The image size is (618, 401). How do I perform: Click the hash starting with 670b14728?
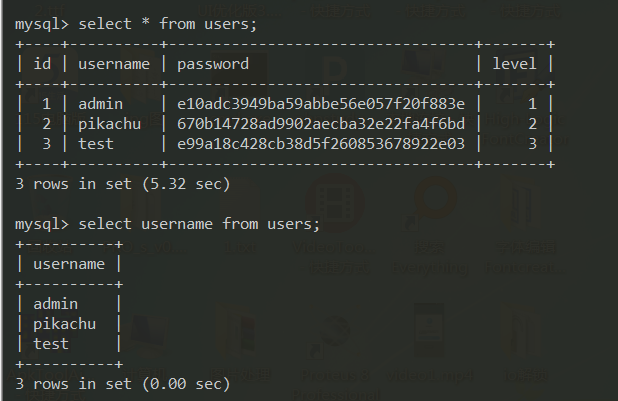click(x=321, y=123)
